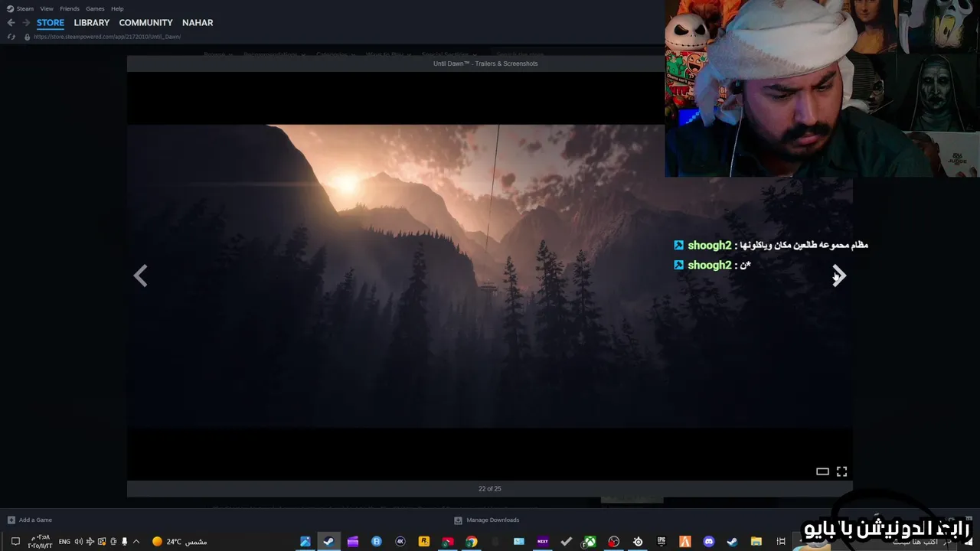This screenshot has height=551, width=980.
Task: Open the volume speaker tray icon
Action: (x=78, y=541)
